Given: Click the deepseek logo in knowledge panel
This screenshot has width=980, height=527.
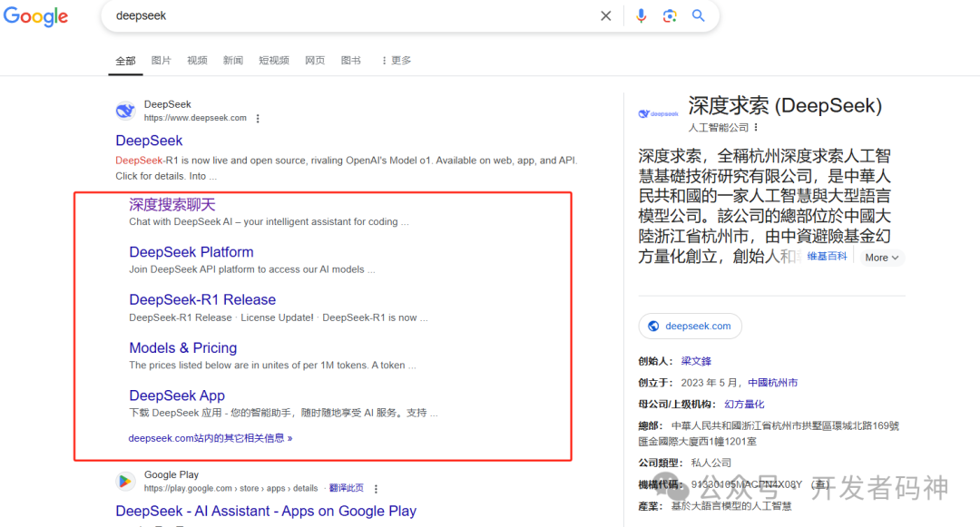Looking at the screenshot, I should (x=658, y=113).
